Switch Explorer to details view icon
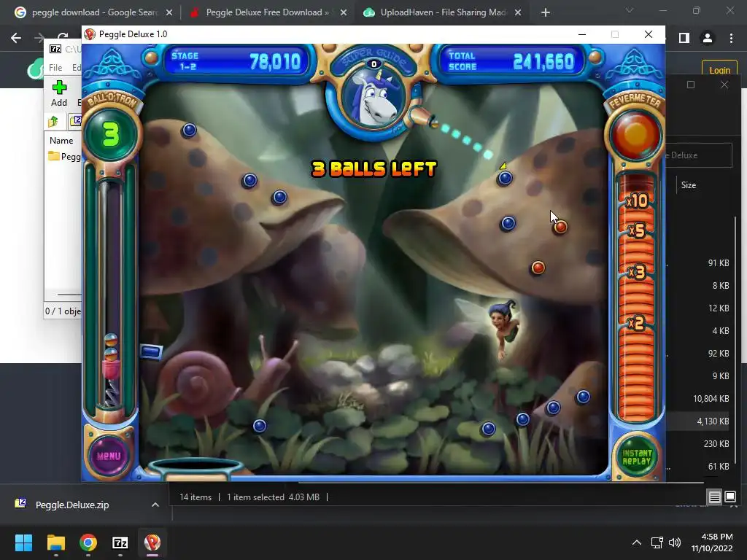 pyautogui.click(x=715, y=497)
